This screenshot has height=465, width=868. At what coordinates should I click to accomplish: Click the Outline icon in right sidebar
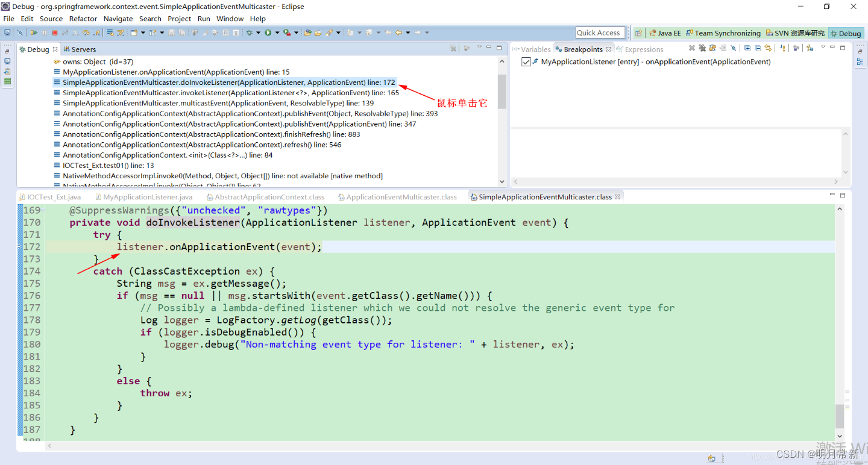pos(860,62)
